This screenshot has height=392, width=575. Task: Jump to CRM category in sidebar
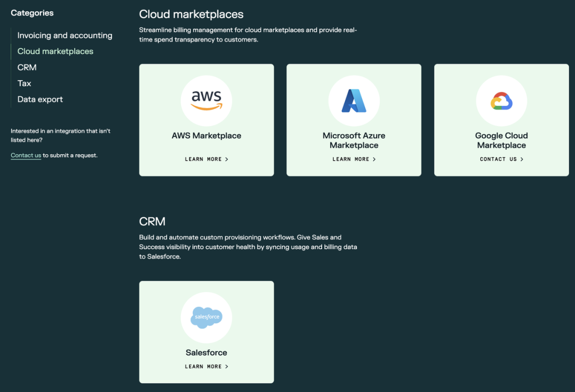click(x=27, y=68)
